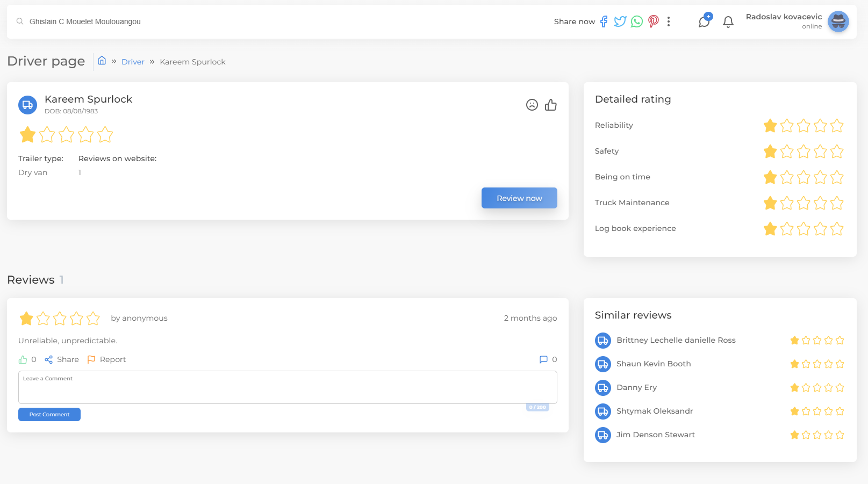Open the notifications bell
This screenshot has width=868, height=484.
[728, 21]
